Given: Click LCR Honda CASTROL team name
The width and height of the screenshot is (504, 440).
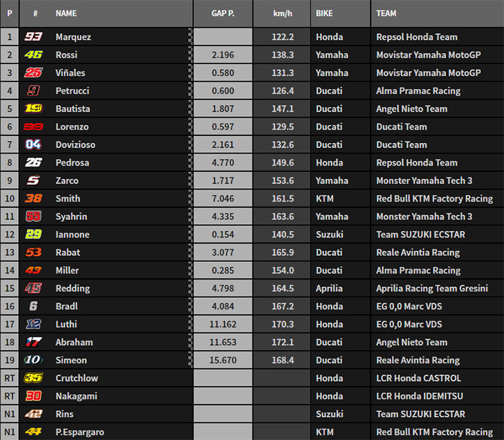Looking at the screenshot, I should tap(419, 378).
